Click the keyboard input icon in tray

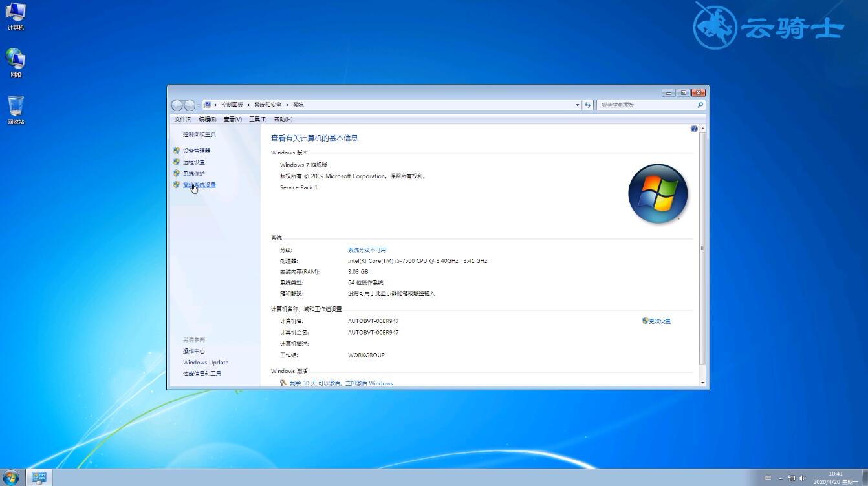click(x=768, y=478)
